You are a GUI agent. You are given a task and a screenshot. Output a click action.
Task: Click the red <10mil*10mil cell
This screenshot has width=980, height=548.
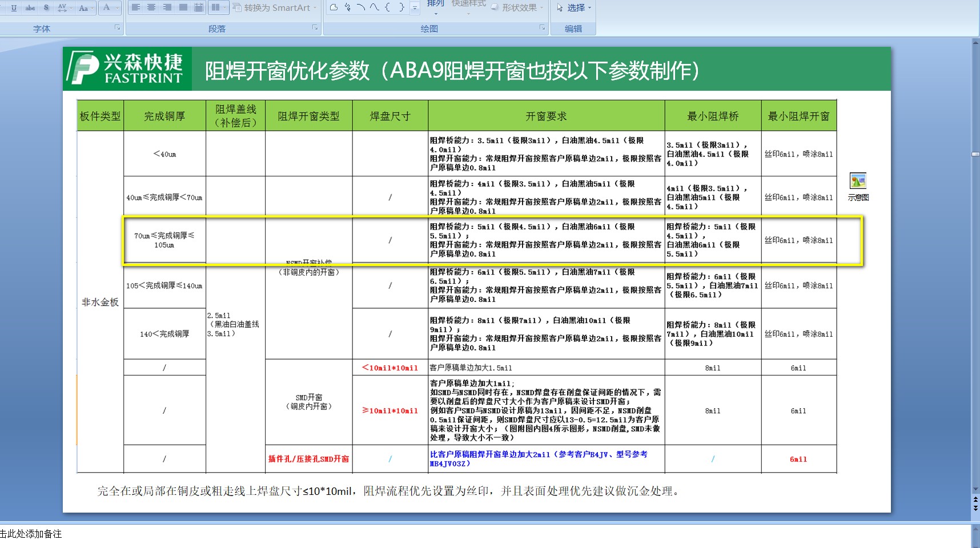pos(390,368)
